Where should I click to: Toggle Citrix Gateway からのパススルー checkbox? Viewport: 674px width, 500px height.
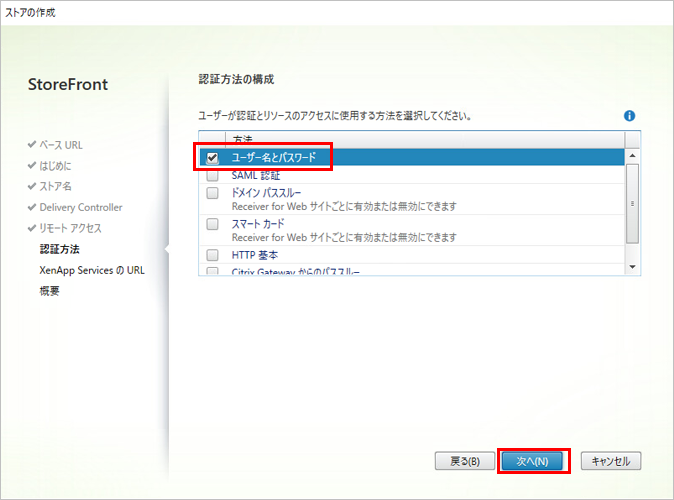click(212, 271)
